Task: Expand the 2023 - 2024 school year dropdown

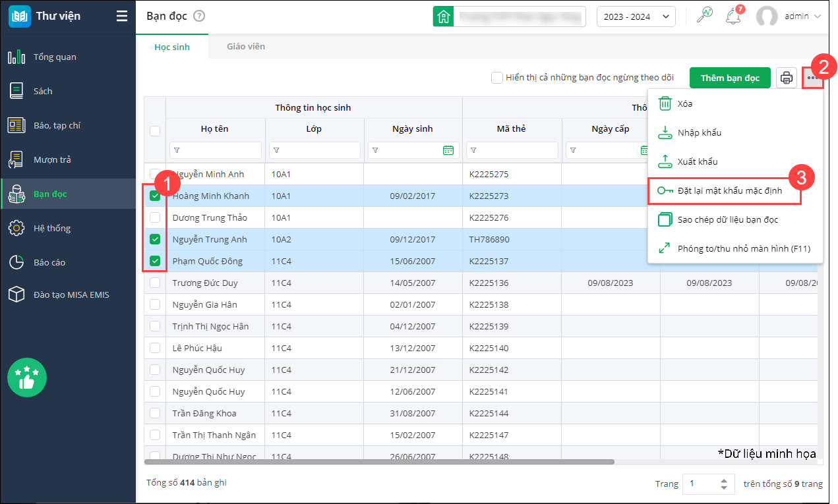Action: click(636, 17)
